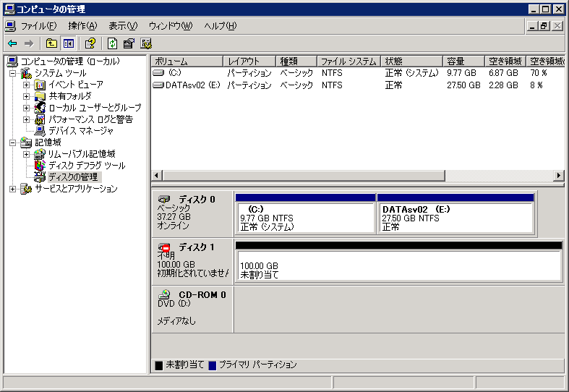The width and height of the screenshot is (569, 392).
Task: Expand the サービスとアプリケーション node
Action: point(13,189)
